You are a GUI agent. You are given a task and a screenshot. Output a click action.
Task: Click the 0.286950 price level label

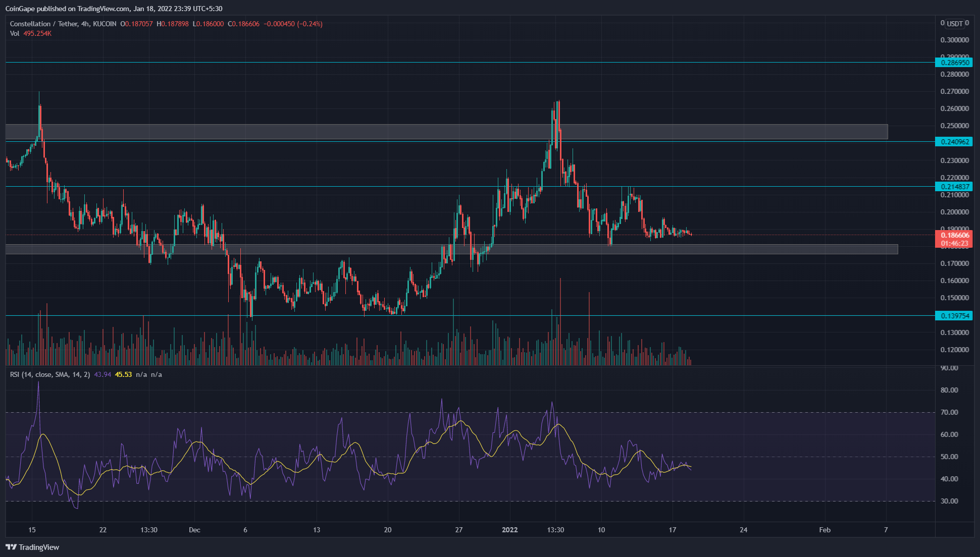953,63
